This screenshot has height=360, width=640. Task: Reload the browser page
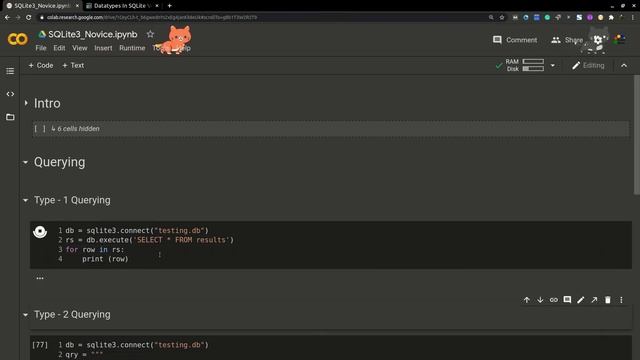[29, 18]
